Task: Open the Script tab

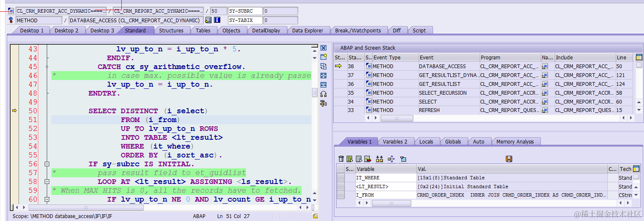Action: pos(419,30)
